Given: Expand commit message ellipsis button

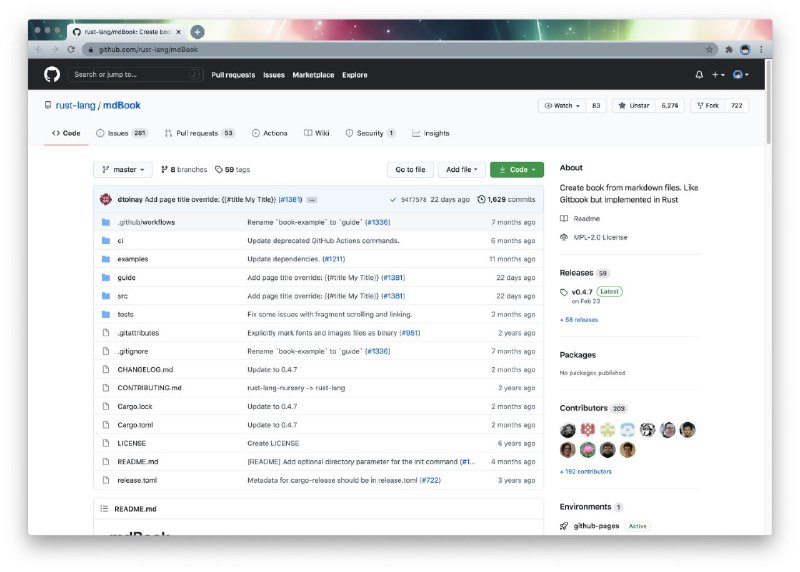Looking at the screenshot, I should click(312, 200).
